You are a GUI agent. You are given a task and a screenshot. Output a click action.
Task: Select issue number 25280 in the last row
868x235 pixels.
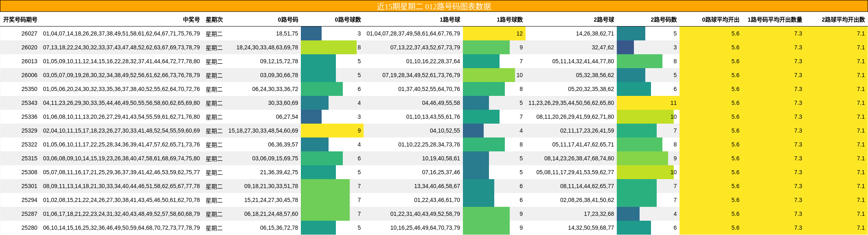29,228
